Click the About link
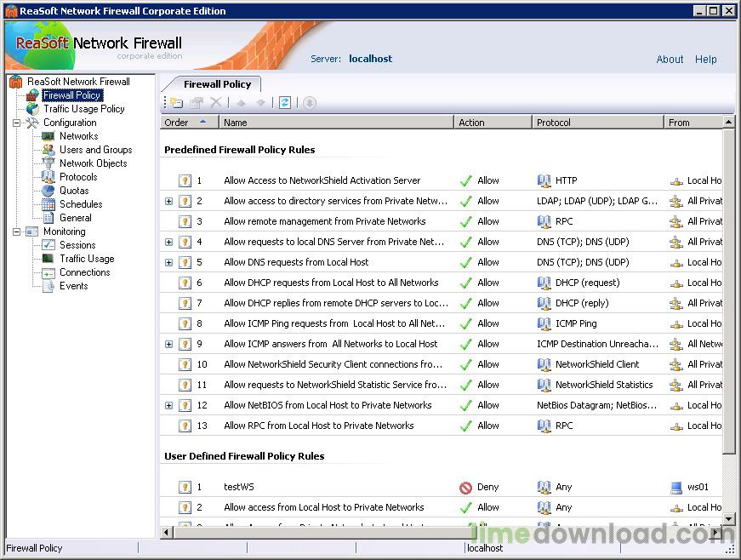The image size is (741, 560). point(670,60)
